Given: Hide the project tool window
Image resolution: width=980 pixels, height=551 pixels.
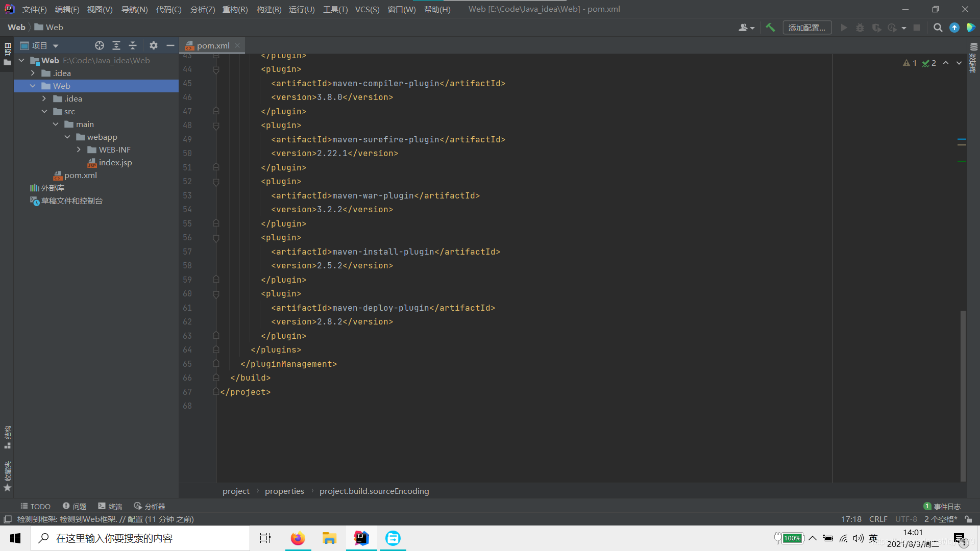Looking at the screenshot, I should [170, 45].
